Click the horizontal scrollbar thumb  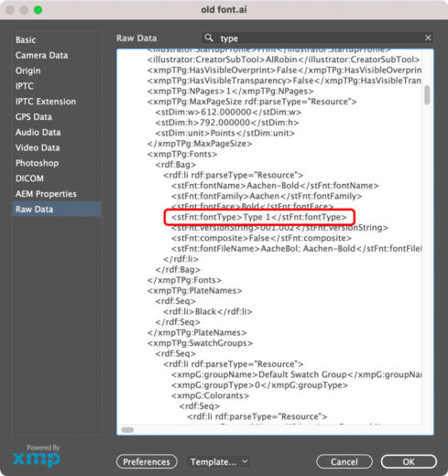127,430
